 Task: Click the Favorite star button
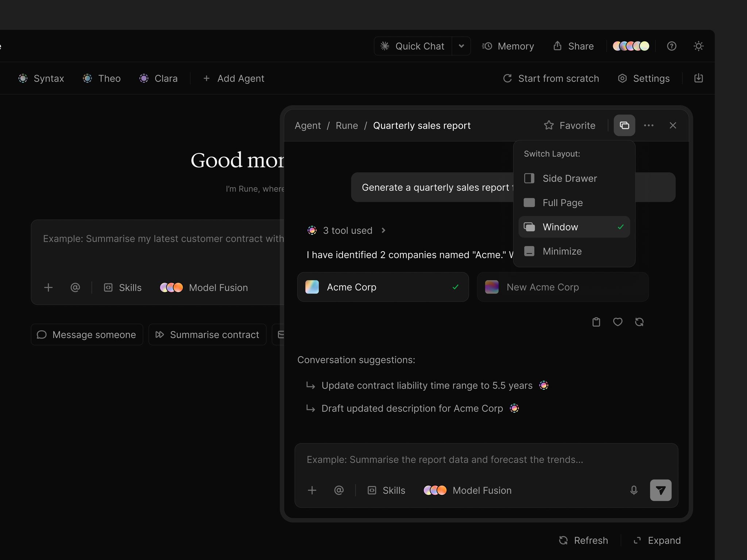pyautogui.click(x=569, y=125)
